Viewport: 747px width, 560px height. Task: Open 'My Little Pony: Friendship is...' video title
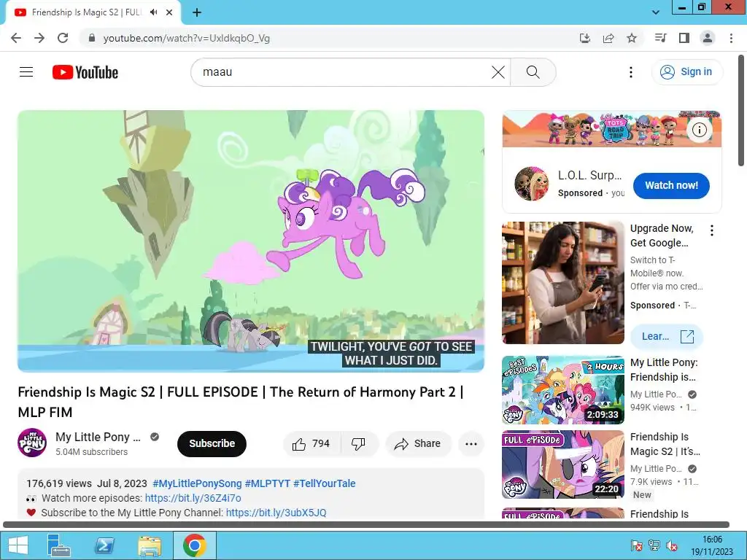coord(664,370)
